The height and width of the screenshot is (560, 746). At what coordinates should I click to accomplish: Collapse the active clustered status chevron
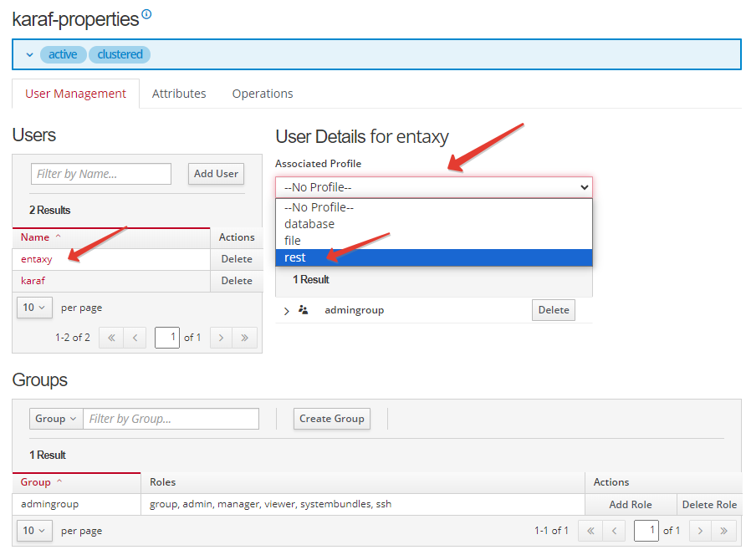[29, 54]
